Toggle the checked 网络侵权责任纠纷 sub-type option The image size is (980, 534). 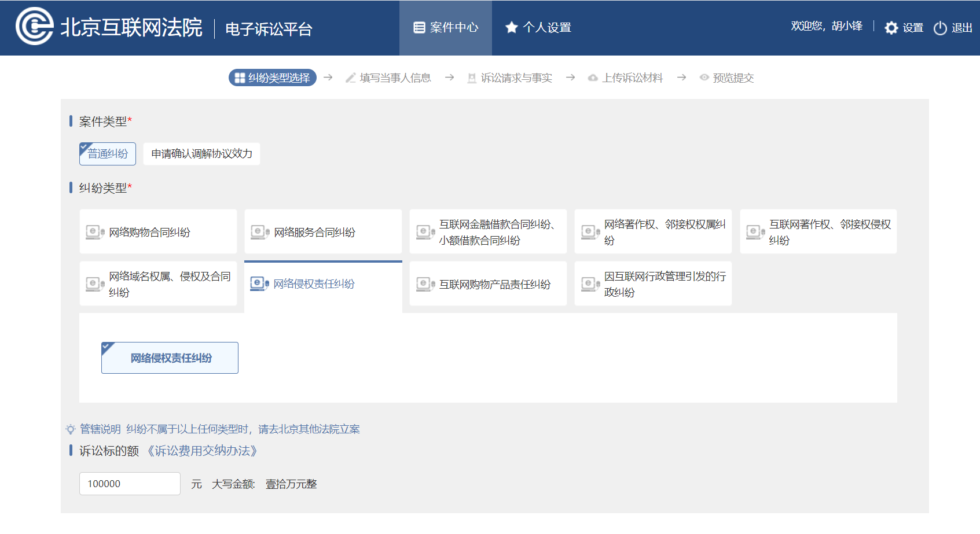point(170,358)
